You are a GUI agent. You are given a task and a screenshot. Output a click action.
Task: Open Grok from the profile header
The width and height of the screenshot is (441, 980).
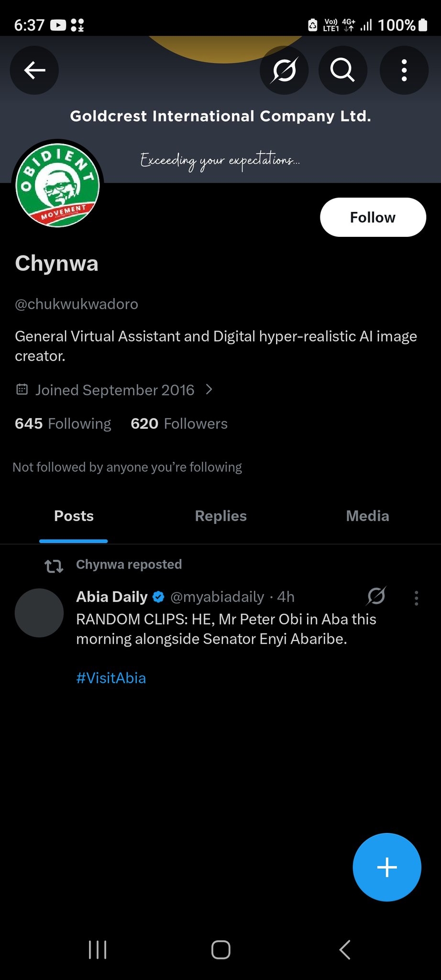pyautogui.click(x=284, y=70)
